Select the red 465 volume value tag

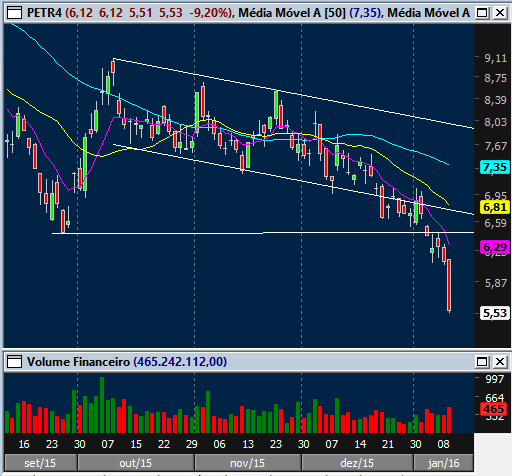tap(494, 409)
